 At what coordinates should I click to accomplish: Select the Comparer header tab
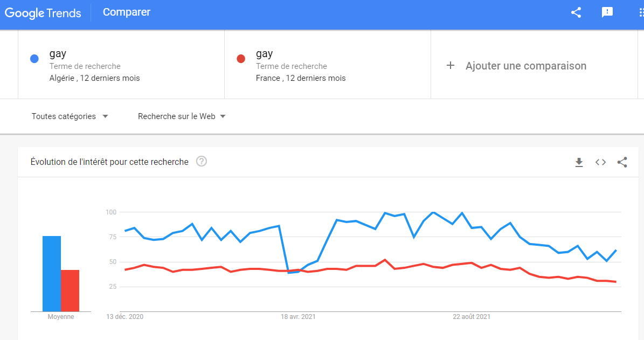(127, 12)
